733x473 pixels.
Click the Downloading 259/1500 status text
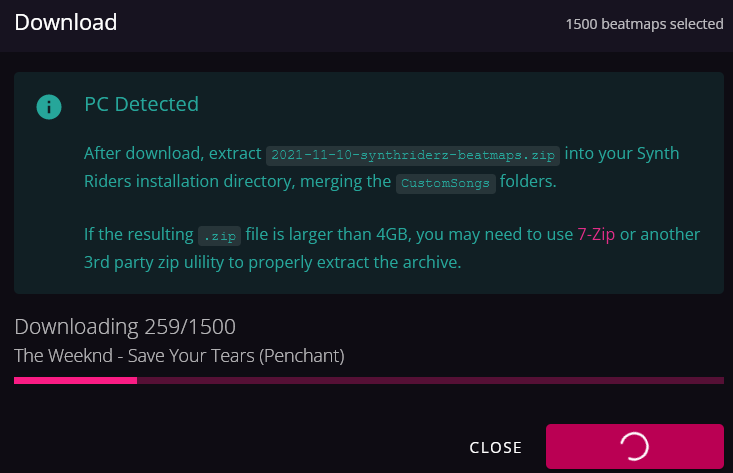(x=125, y=327)
